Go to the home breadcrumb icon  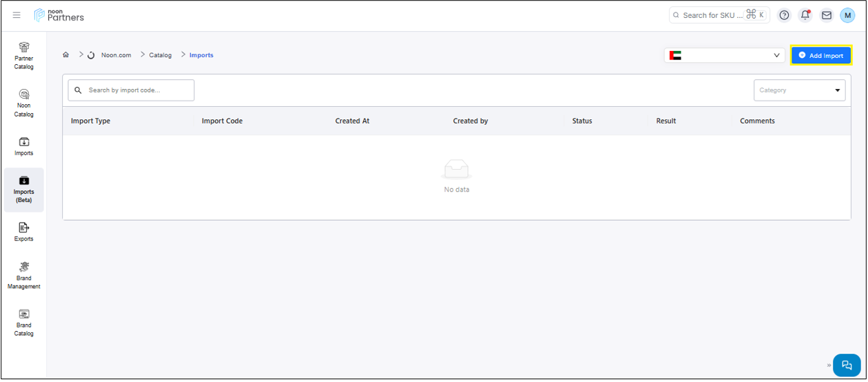[66, 55]
